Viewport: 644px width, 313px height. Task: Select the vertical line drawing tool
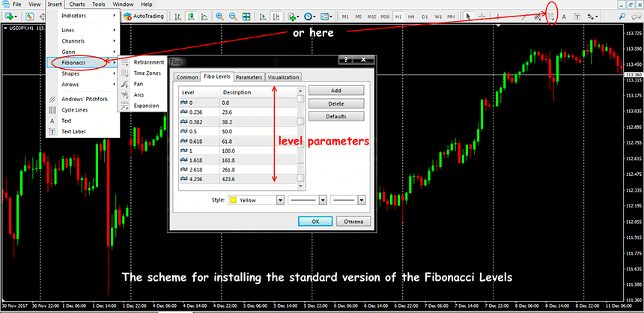(498, 16)
